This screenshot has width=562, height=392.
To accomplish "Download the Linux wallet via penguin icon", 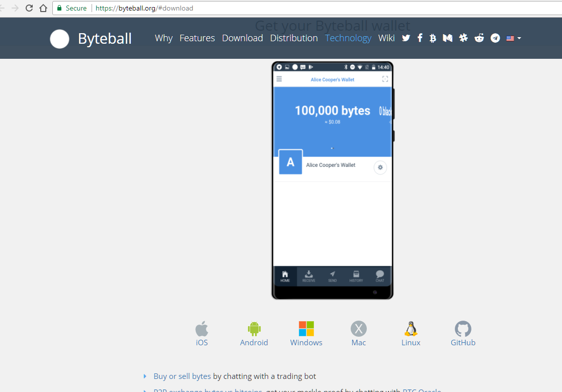I will (411, 329).
